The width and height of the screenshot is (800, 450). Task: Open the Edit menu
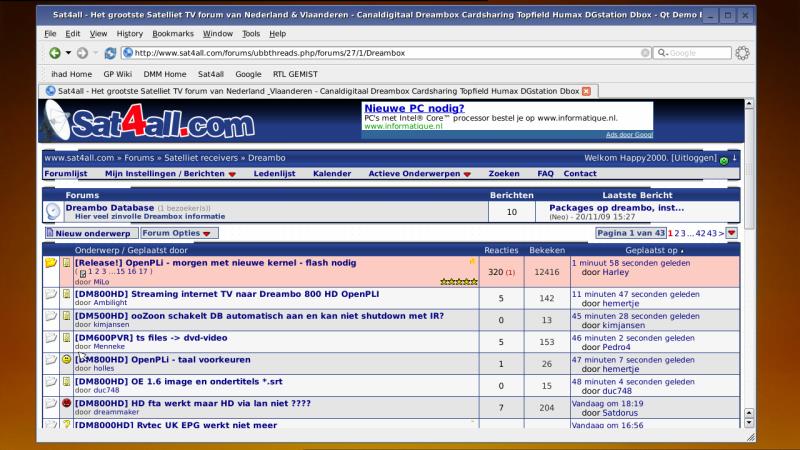[x=72, y=34]
